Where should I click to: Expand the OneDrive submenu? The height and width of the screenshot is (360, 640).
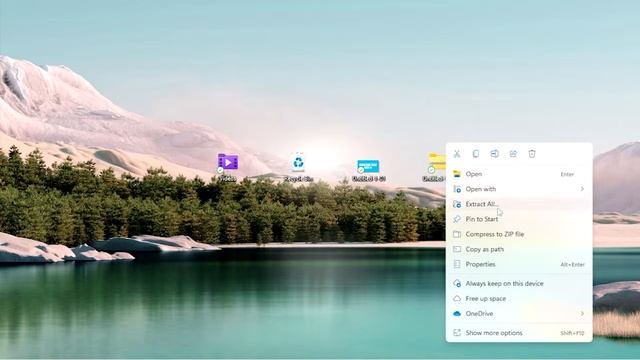(x=519, y=313)
